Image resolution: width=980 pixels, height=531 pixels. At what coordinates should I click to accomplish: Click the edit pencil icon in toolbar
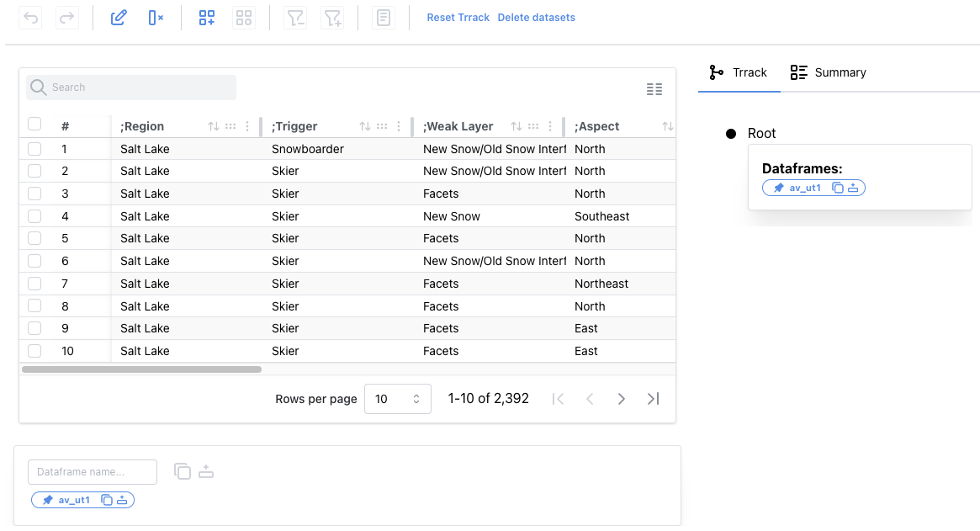119,18
